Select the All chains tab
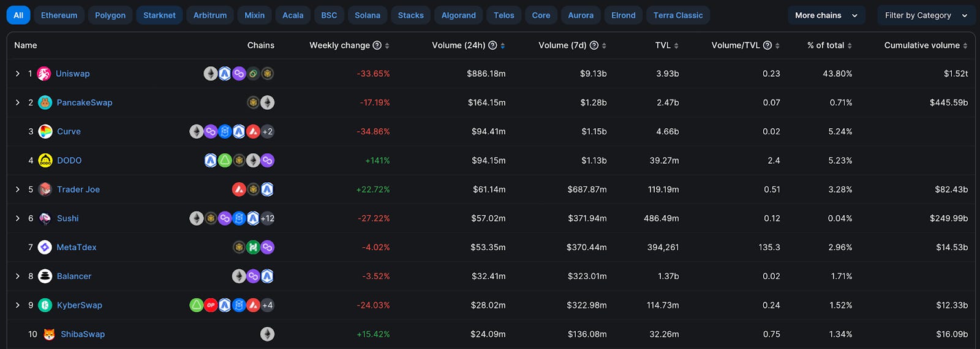980x349 pixels. point(18,15)
